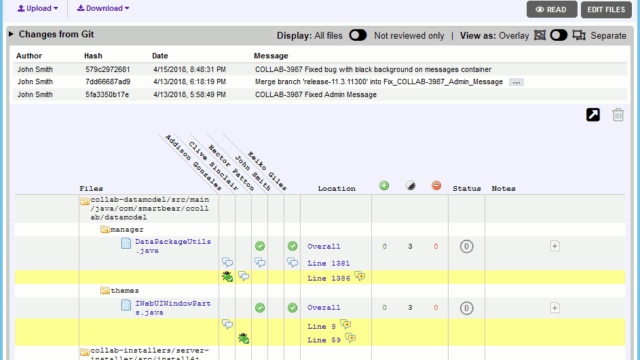Click the green plus added-lines column icon
This screenshot has height=360, width=640.
point(384,186)
